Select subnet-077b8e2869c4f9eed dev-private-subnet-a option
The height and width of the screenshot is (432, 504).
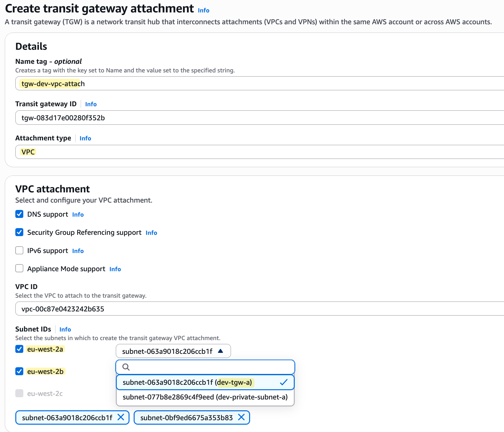(x=205, y=397)
